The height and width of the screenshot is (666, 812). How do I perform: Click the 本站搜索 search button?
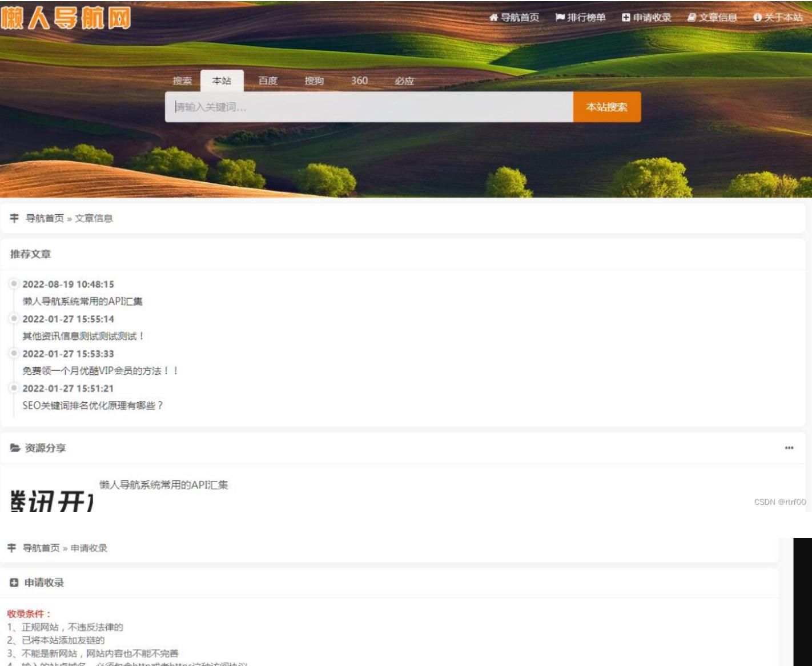[606, 106]
